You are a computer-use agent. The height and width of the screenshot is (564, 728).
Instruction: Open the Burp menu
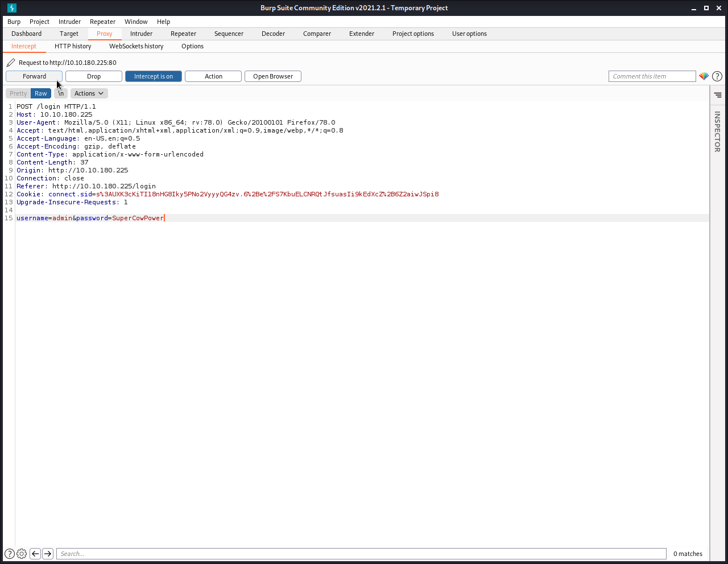(x=14, y=22)
